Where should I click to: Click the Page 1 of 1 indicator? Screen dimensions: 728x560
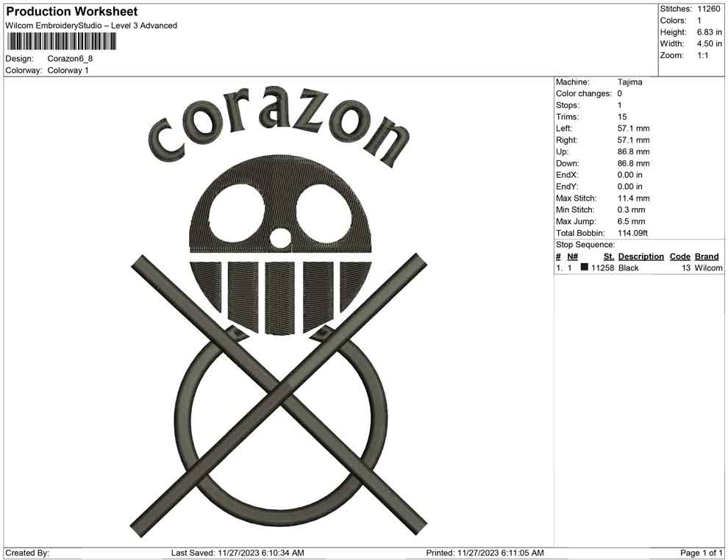(x=701, y=553)
